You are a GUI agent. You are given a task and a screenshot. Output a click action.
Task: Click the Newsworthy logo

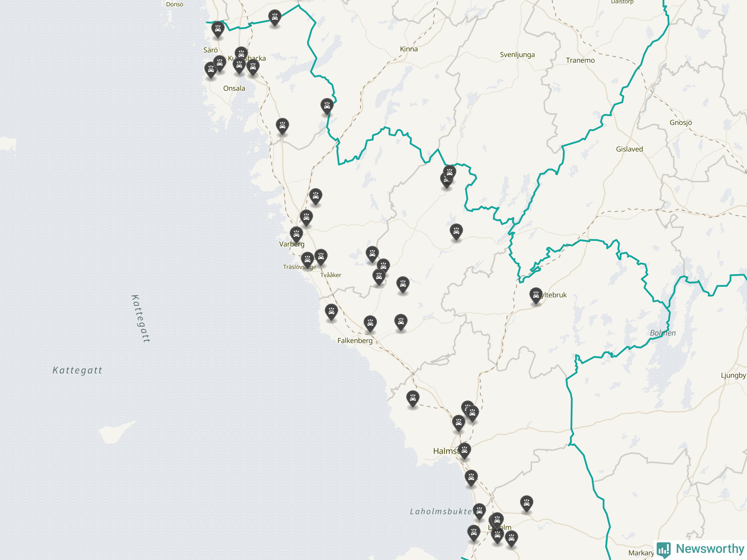pos(701,549)
